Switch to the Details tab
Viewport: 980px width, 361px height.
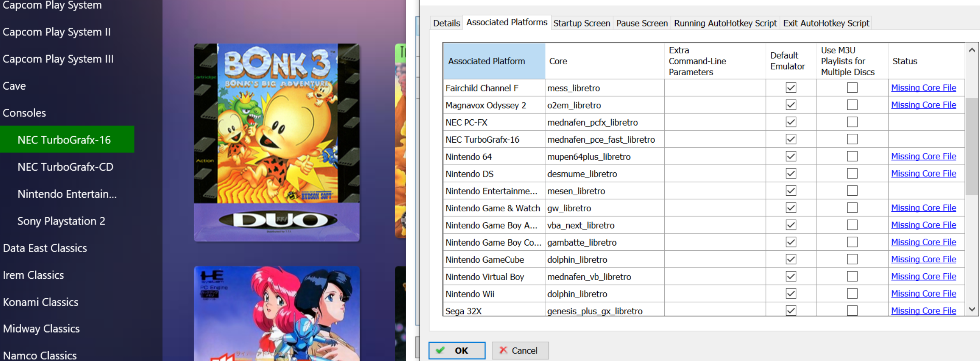(x=446, y=23)
